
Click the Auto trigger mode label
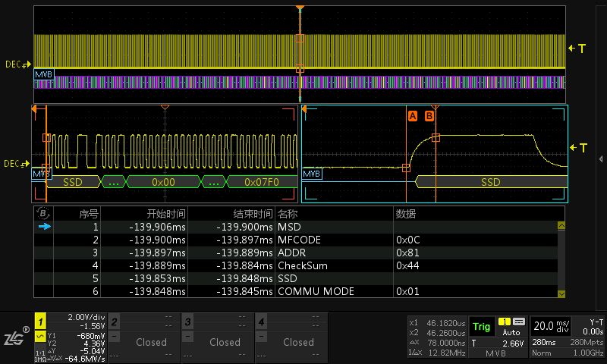click(511, 332)
